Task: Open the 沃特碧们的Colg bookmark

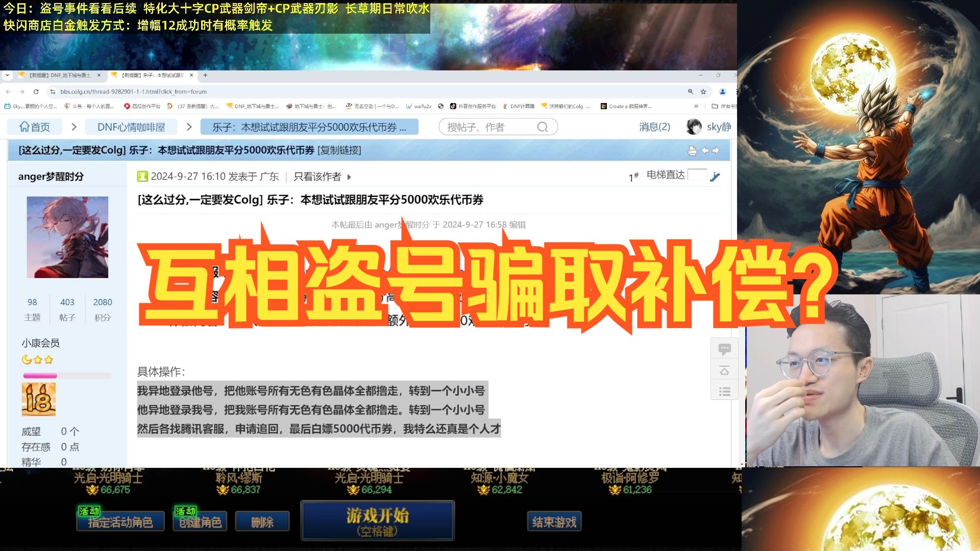Action: pos(566,107)
